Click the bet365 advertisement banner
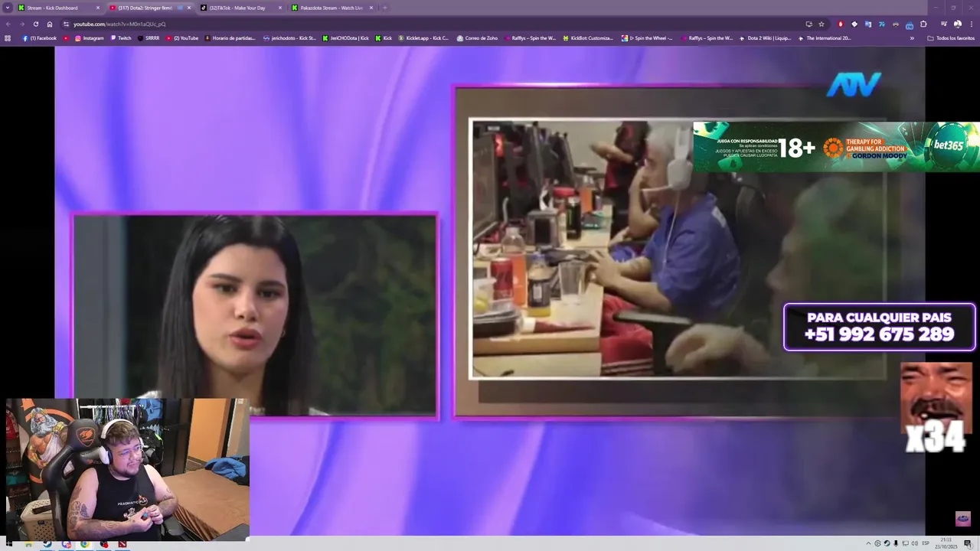This screenshot has width=980, height=551. pos(836,147)
